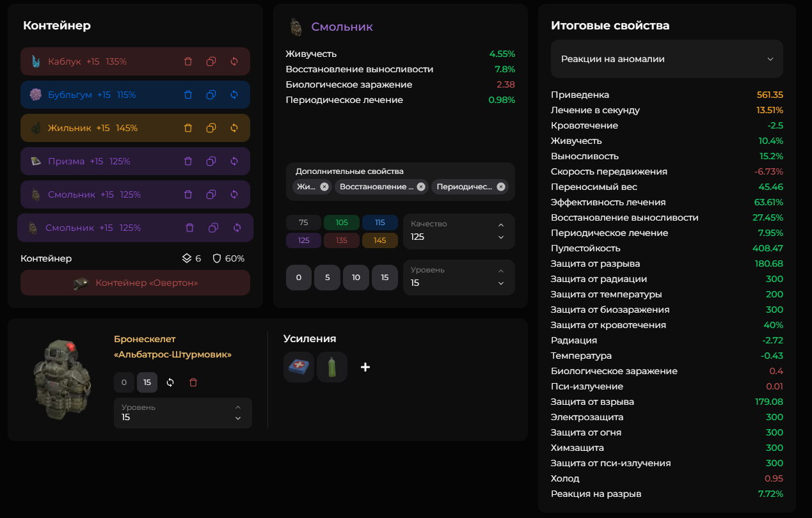812x518 pixels.
Task: Choose the green 105 quality swatch
Action: click(x=342, y=223)
